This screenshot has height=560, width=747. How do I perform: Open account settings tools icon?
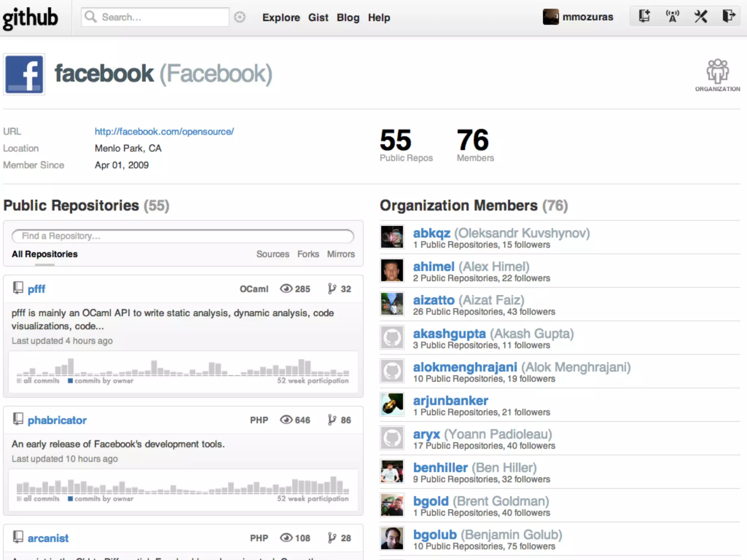[x=700, y=16]
